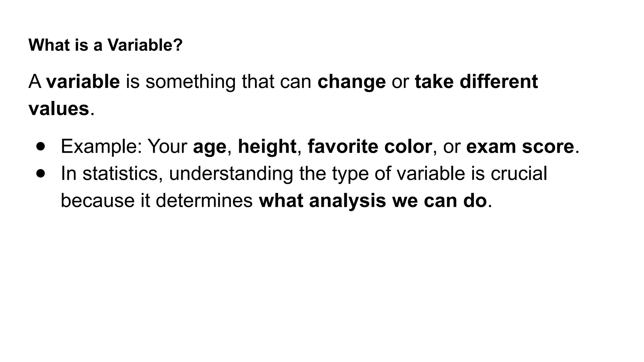The width and height of the screenshot is (644, 362).
Task: Click the word "determines"
Action: coord(204,200)
